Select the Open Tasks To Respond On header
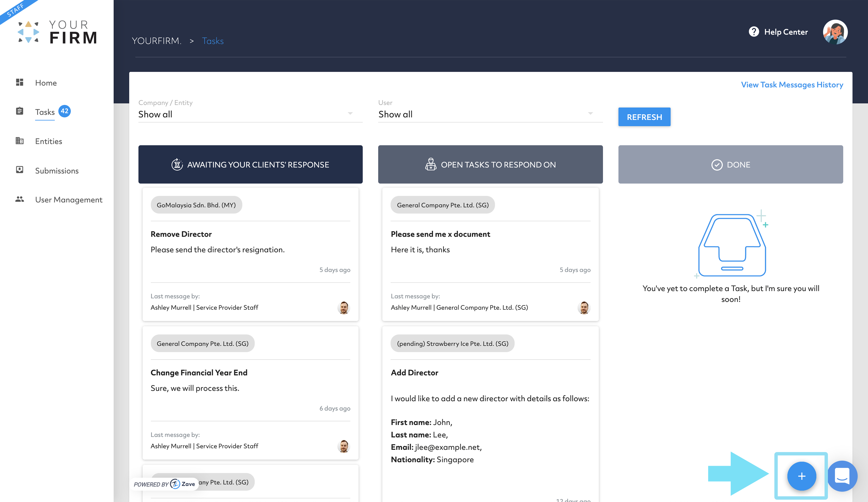868x502 pixels. [490, 164]
